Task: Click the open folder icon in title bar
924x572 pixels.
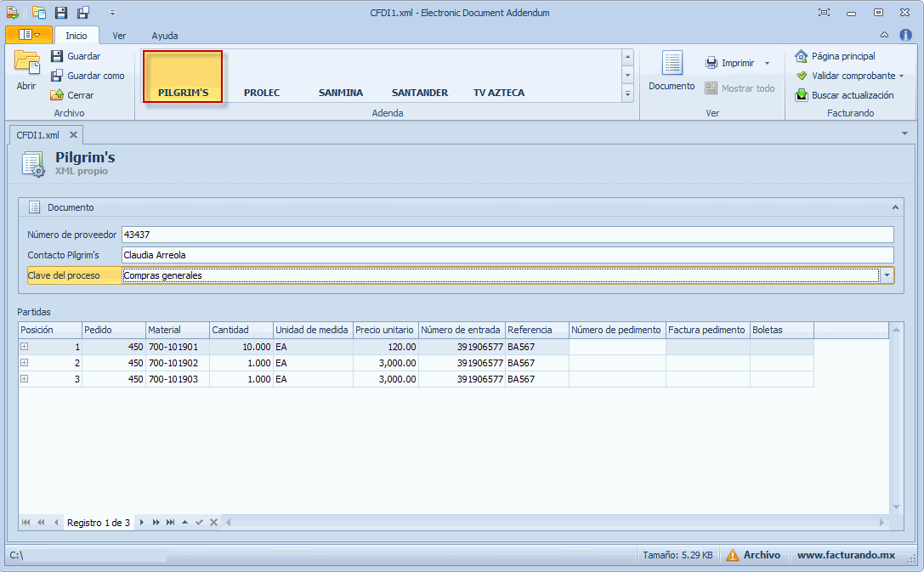Action: (x=39, y=13)
